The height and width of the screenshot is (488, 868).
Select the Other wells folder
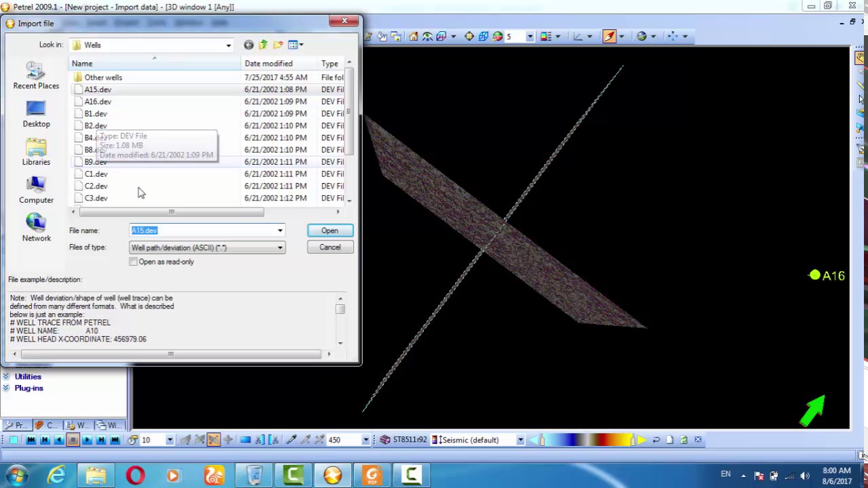103,77
